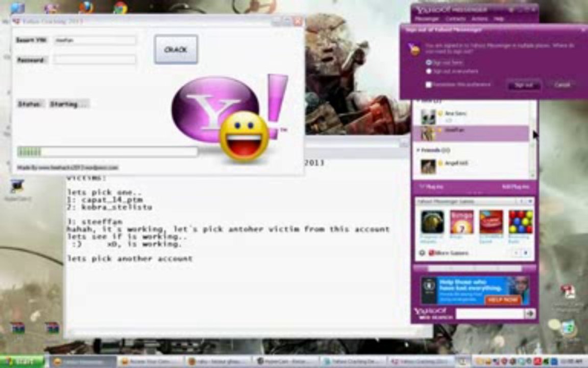588x368 pixels.
Task: Click the text line 'lets pick another account'
Action: pos(130,258)
